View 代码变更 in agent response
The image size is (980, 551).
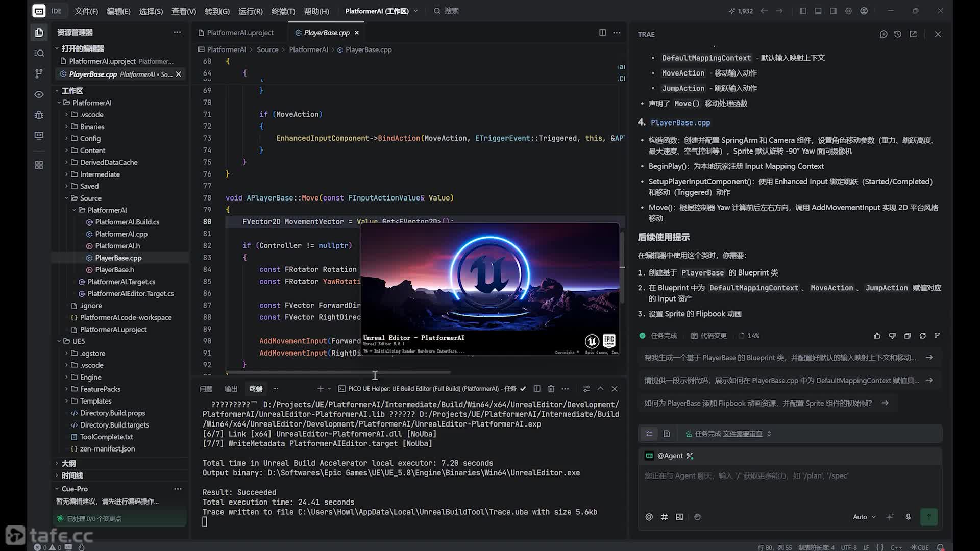tap(709, 336)
